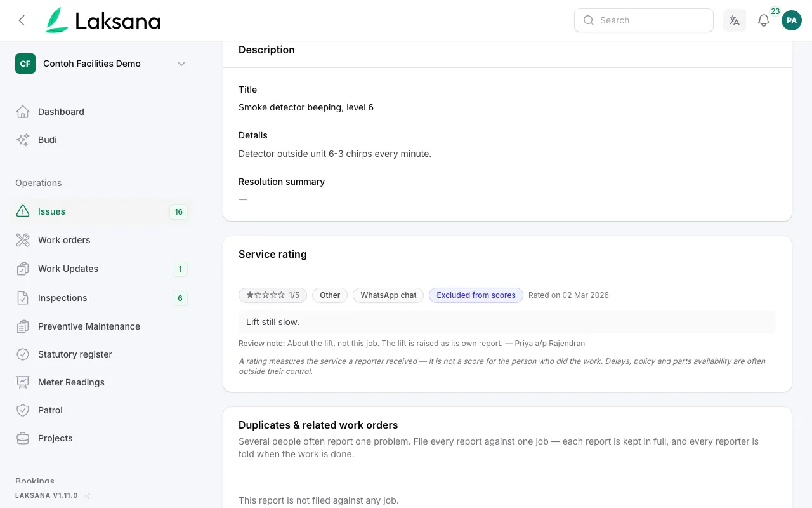The image size is (812, 508).
Task: Click the Issues warning triangle icon
Action: tap(23, 211)
